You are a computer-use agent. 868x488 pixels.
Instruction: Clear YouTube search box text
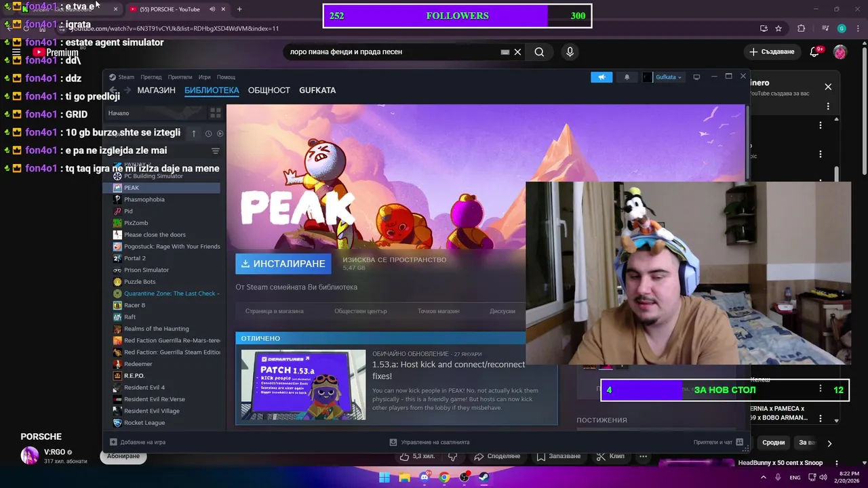point(517,52)
